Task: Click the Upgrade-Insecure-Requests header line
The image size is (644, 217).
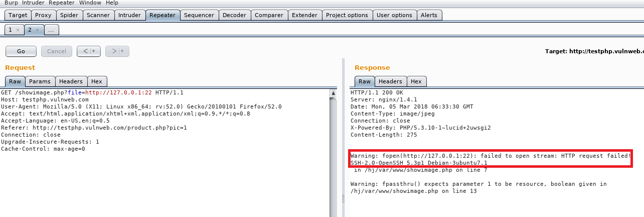Action: tap(50, 142)
